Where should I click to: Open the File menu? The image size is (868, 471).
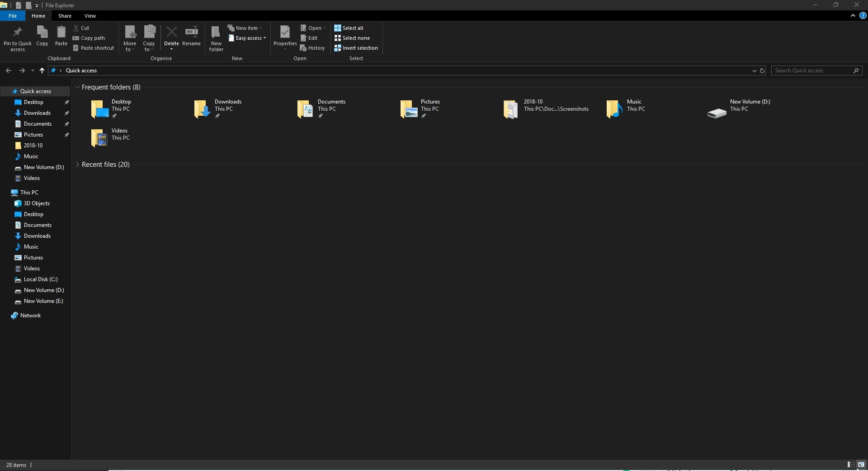click(13, 15)
